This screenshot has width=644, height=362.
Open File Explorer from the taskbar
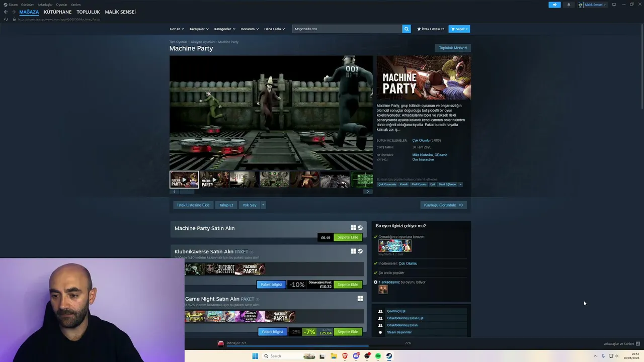pyautogui.click(x=334, y=356)
